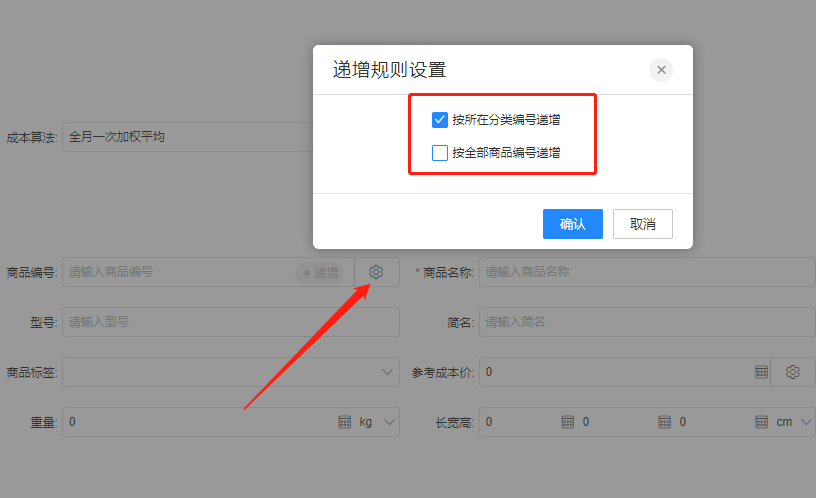Click the 按全部商品编号递增 label text

pyautogui.click(x=506, y=152)
